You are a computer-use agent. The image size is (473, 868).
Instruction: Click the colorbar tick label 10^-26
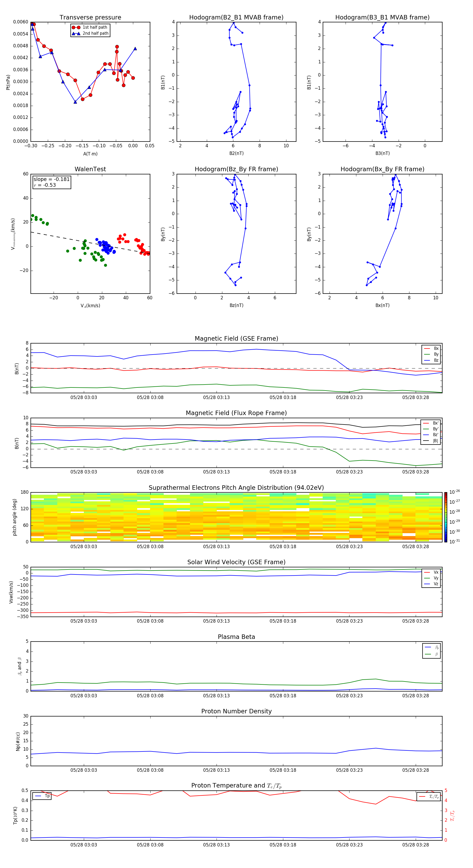tap(455, 492)
